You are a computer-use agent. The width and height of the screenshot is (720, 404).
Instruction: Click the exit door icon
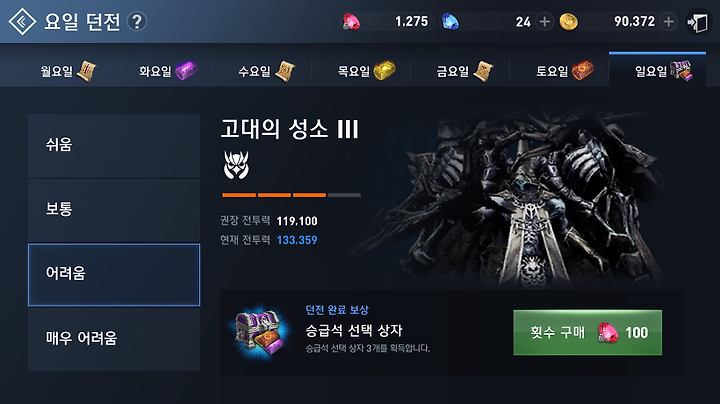pyautogui.click(x=698, y=22)
